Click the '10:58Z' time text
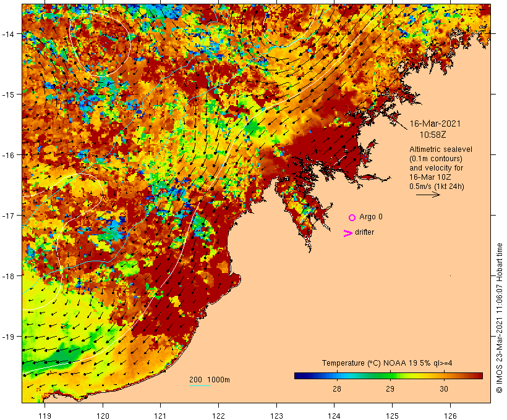Image resolution: width=507 pixels, height=420 pixels. [433, 135]
